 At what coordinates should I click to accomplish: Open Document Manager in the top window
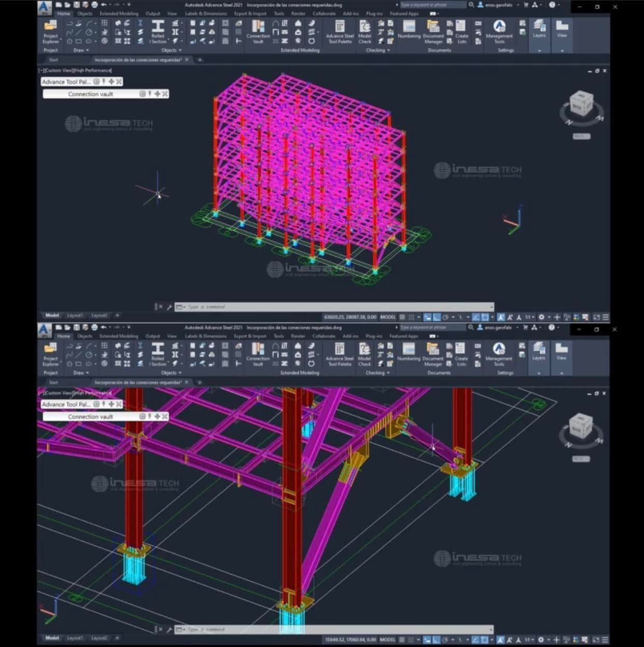[433, 32]
